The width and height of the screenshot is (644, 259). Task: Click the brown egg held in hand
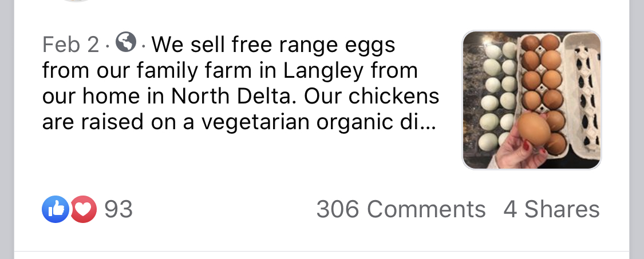(x=534, y=130)
